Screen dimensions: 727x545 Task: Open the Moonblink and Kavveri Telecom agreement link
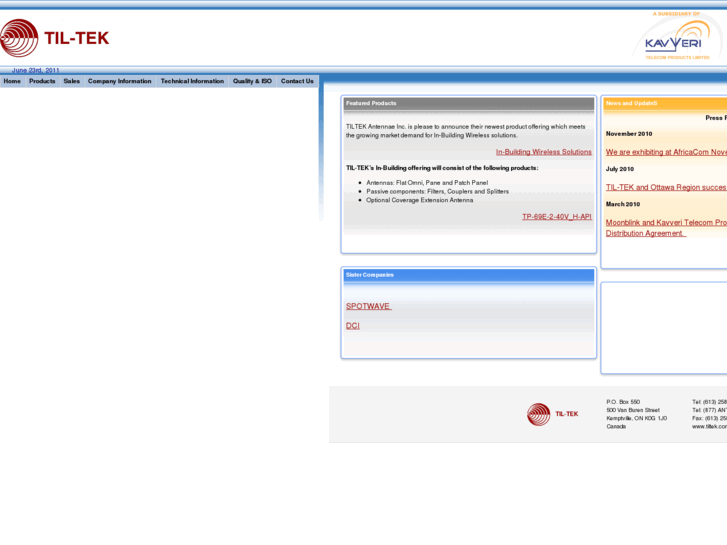(x=666, y=228)
